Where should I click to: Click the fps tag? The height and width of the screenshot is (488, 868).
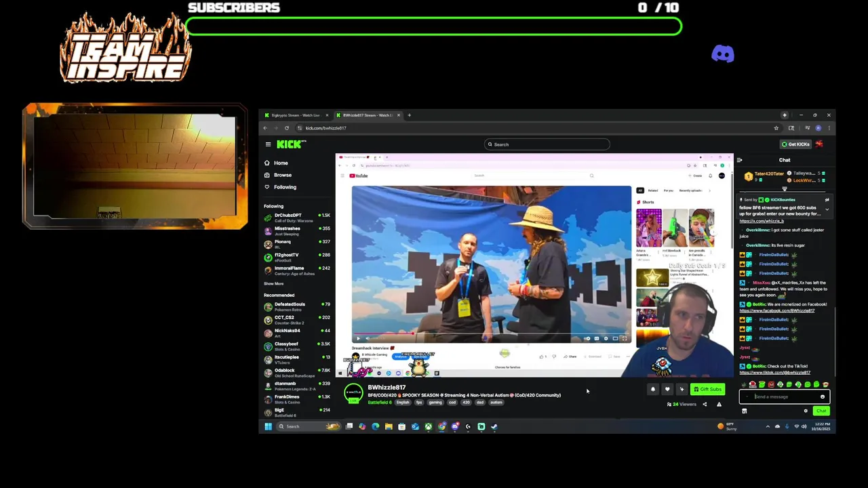[x=419, y=403]
